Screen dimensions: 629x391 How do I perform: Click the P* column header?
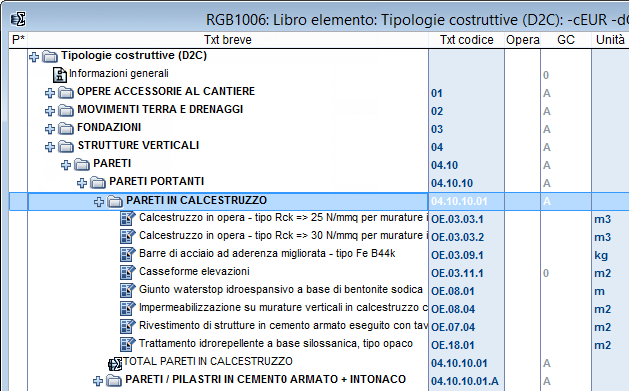click(18, 40)
